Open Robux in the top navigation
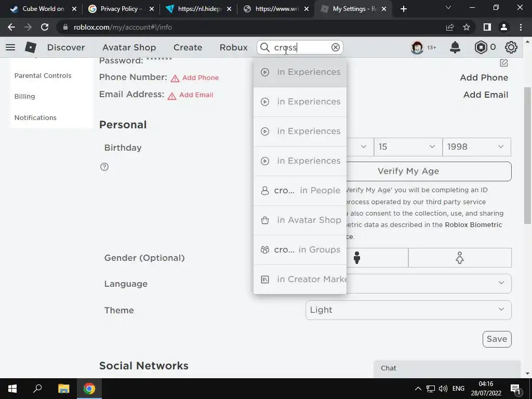 233,47
